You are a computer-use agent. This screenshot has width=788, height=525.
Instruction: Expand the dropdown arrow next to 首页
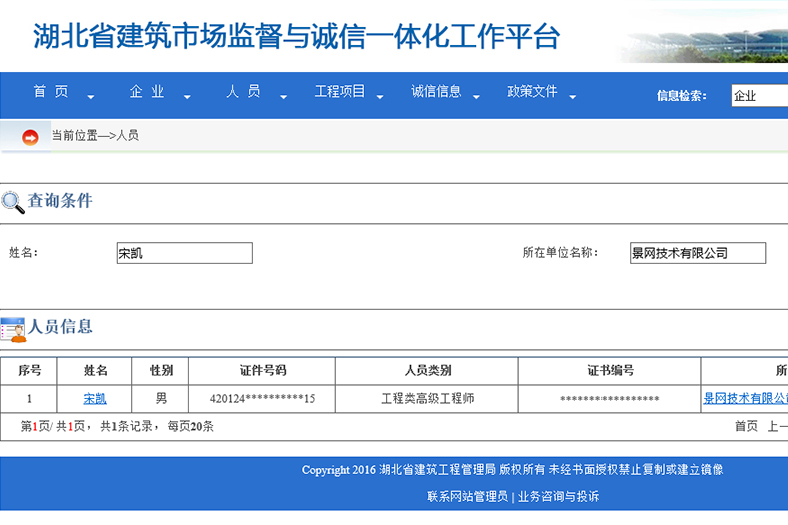coord(91,97)
